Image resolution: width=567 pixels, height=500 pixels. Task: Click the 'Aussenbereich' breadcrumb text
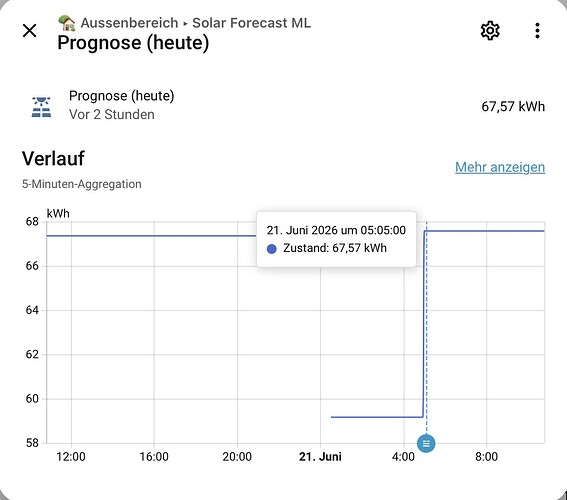(x=129, y=23)
